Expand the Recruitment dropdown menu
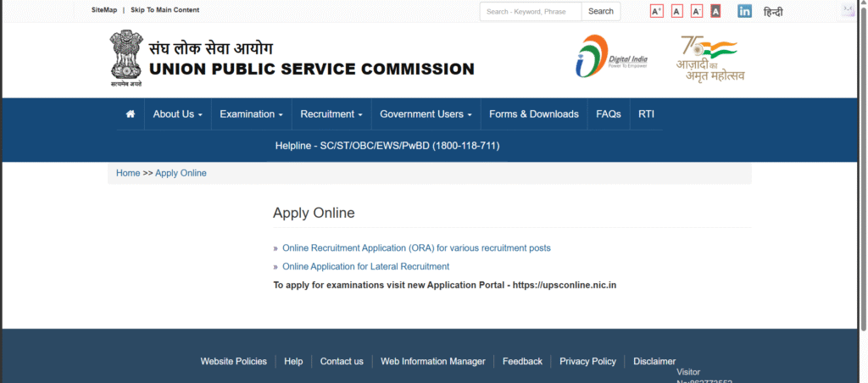Image resolution: width=868 pixels, height=383 pixels. coord(331,114)
